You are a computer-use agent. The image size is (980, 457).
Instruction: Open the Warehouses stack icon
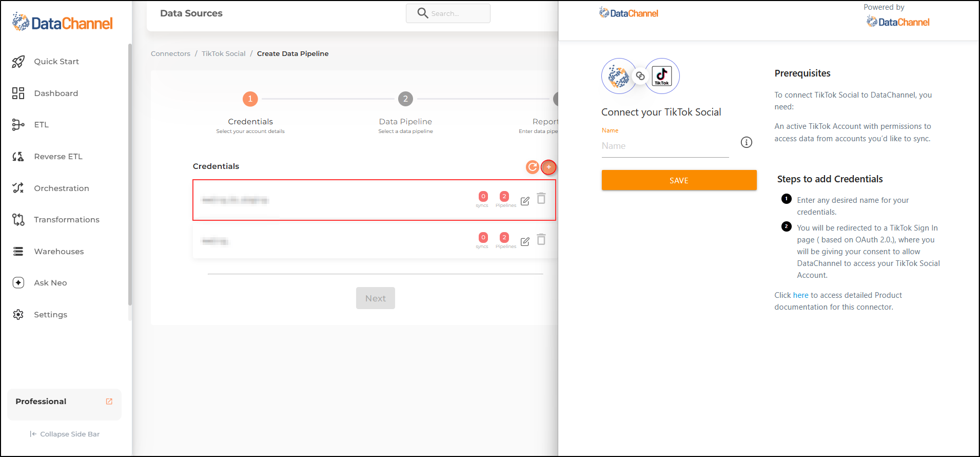point(18,252)
